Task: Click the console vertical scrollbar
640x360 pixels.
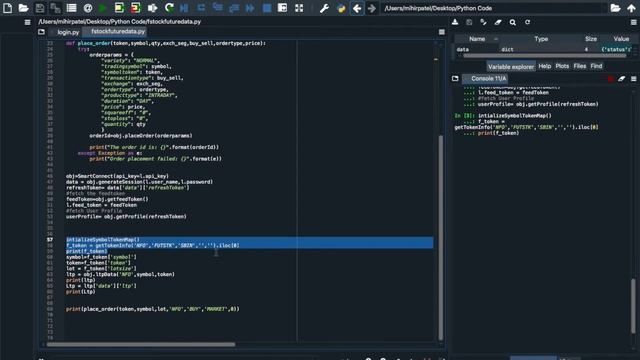Action: pos(633,306)
